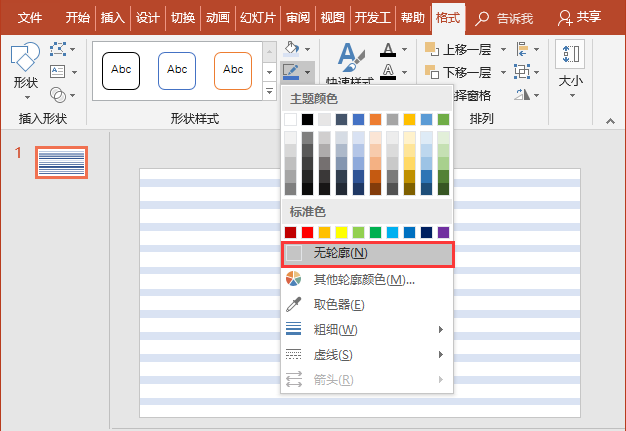The image size is (626, 431).
Task: Click the 告诉我 search magnifier icon
Action: pyautogui.click(x=482, y=18)
